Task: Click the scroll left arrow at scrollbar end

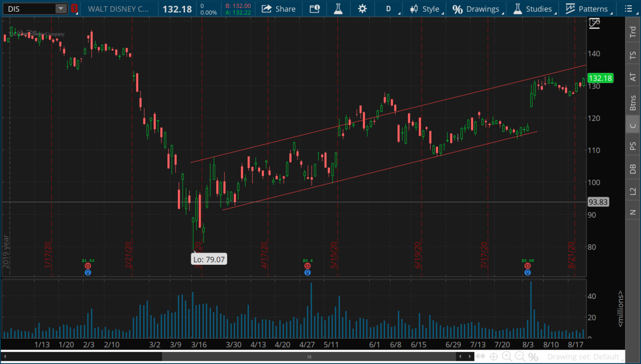Action: coord(459,357)
